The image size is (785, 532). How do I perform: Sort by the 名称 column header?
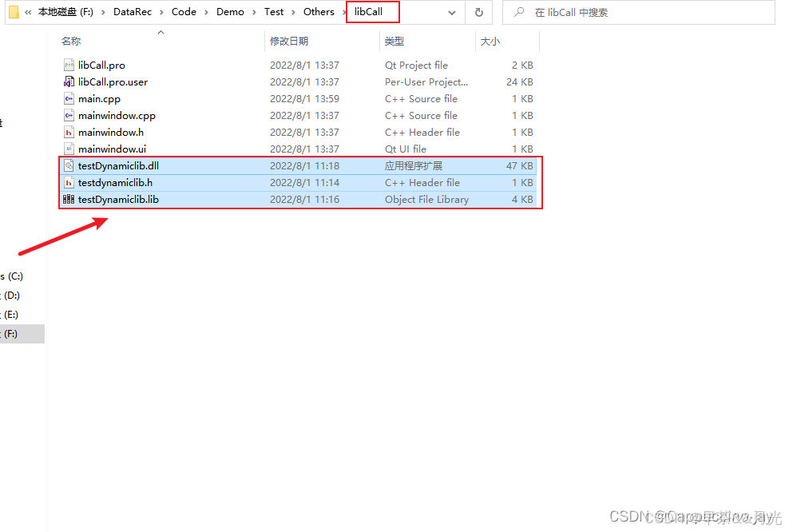[x=161, y=41]
